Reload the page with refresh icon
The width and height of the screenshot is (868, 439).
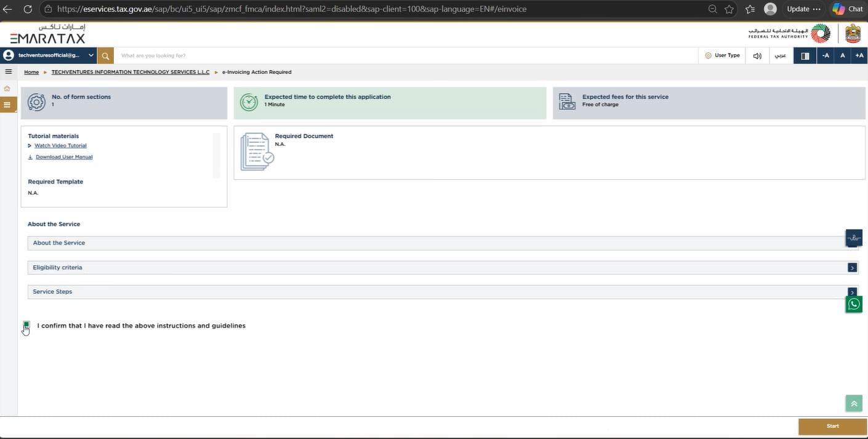pyautogui.click(x=28, y=9)
